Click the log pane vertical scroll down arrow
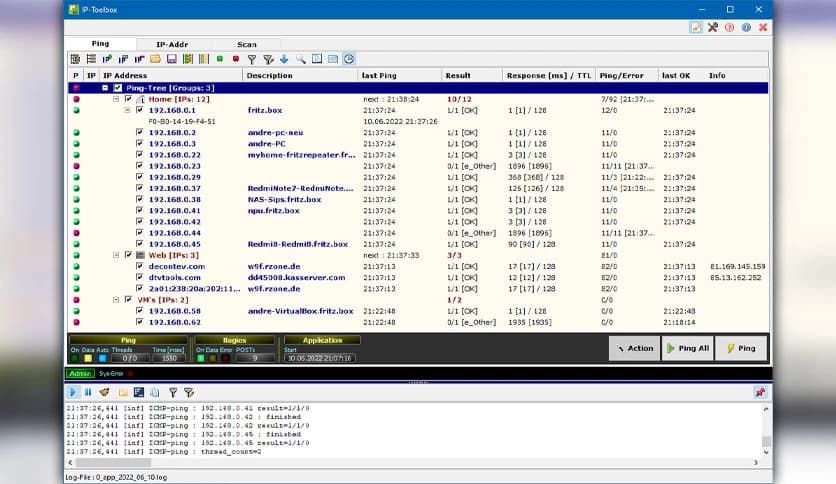Image resolution: width=836 pixels, height=484 pixels. (766, 452)
